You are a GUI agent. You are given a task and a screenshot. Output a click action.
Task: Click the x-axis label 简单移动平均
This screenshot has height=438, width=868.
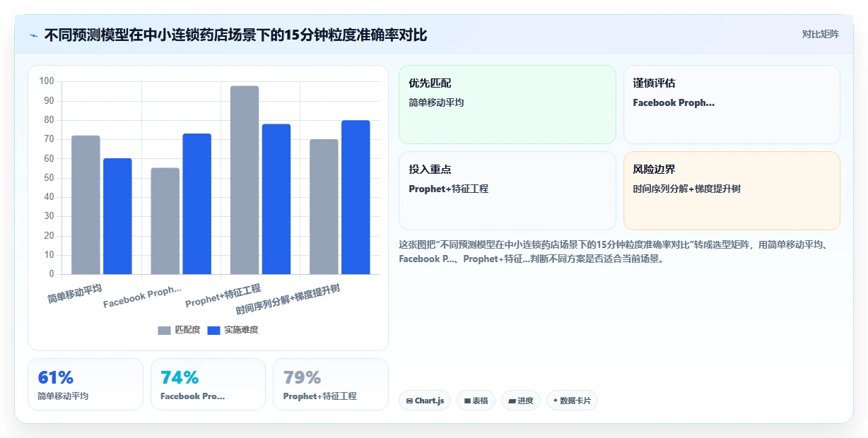tap(75, 293)
